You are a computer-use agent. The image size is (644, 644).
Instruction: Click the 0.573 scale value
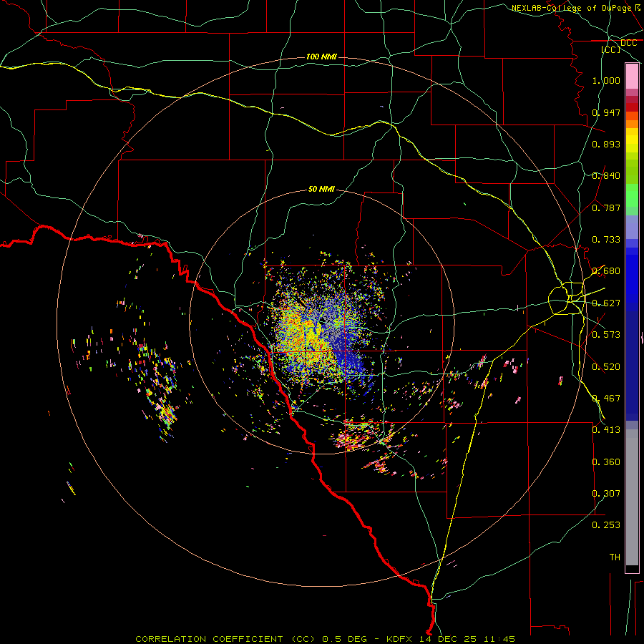pos(606,335)
